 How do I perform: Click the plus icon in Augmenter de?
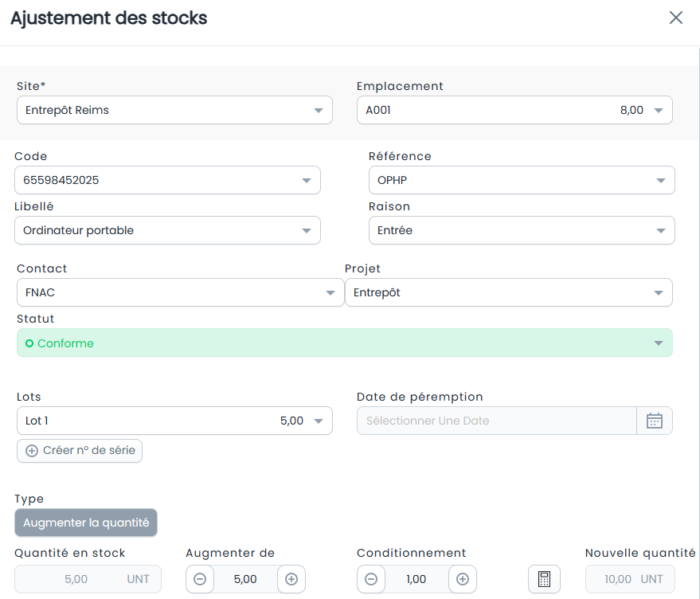click(x=291, y=579)
